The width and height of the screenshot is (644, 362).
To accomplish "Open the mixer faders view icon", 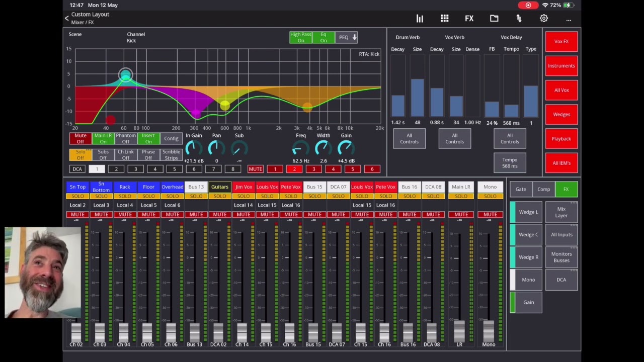I will pyautogui.click(x=420, y=19).
